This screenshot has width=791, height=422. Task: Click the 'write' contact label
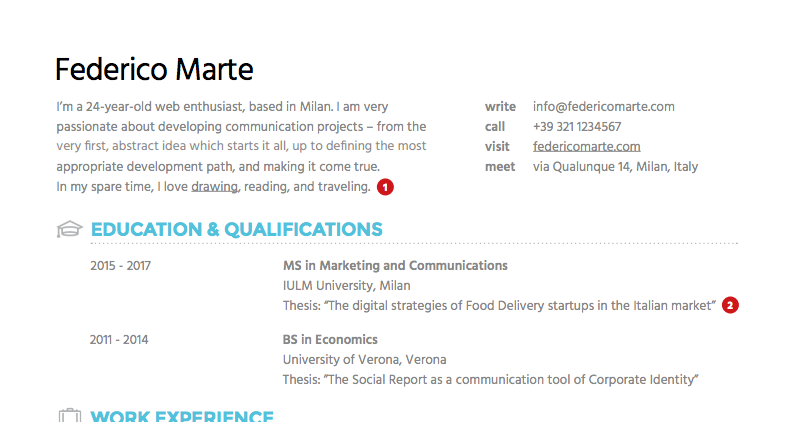(x=500, y=107)
